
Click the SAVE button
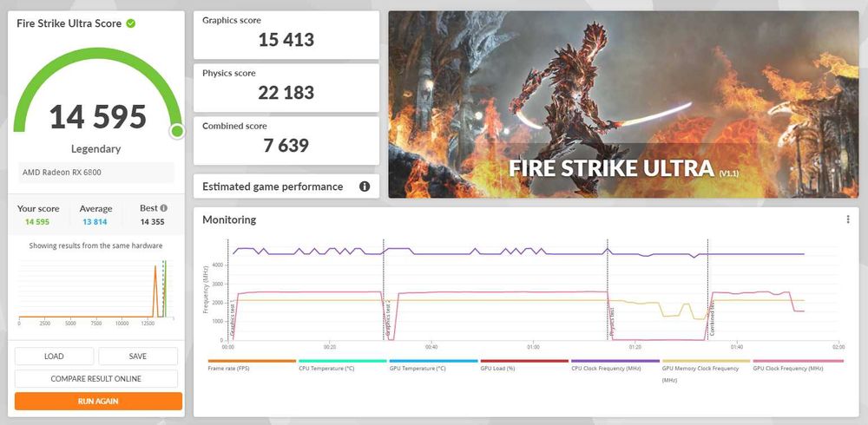pyautogui.click(x=138, y=356)
